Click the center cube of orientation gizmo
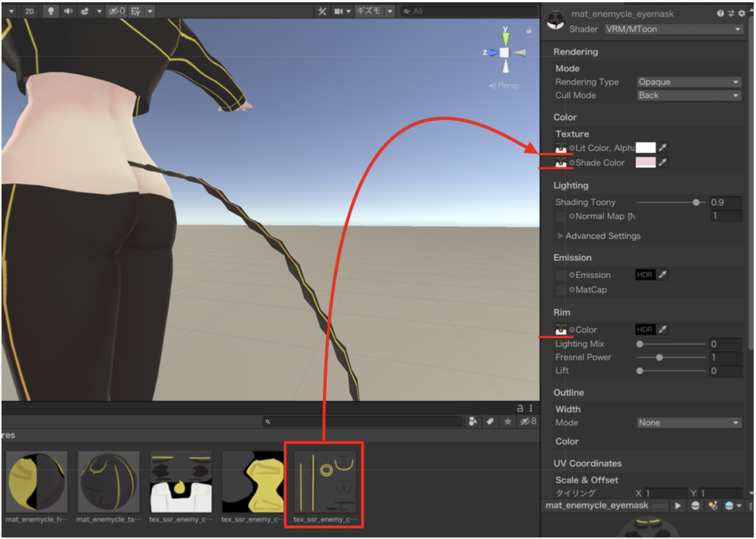 pos(505,52)
